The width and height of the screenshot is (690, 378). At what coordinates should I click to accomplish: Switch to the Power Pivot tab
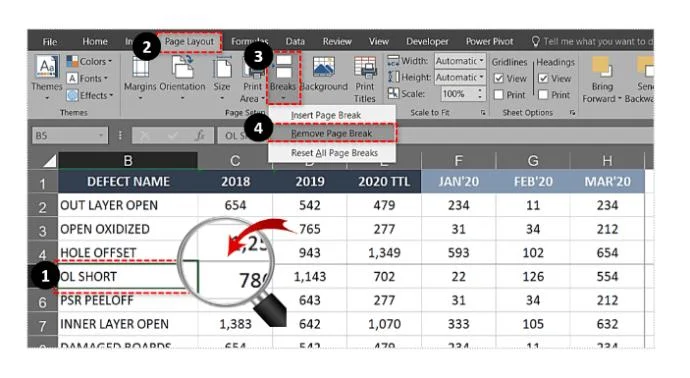tap(489, 42)
